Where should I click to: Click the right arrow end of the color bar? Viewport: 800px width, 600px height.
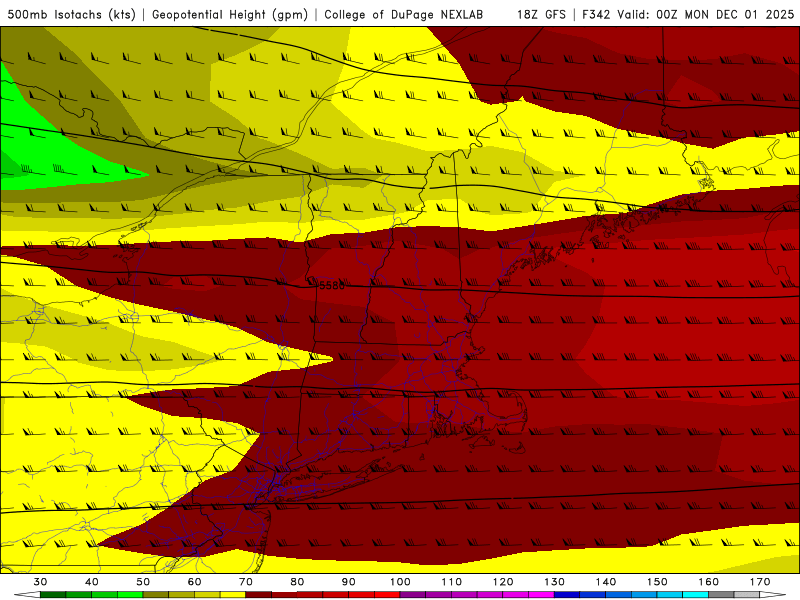[x=773, y=595]
